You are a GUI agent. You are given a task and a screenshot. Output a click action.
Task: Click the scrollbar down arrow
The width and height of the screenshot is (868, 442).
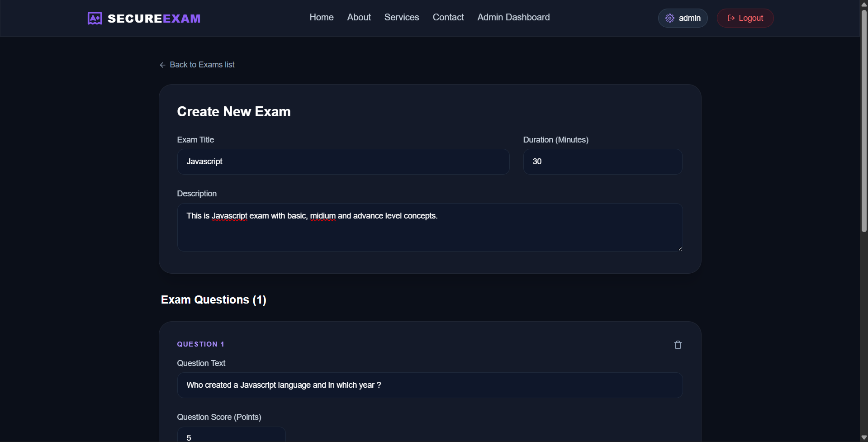click(x=864, y=437)
